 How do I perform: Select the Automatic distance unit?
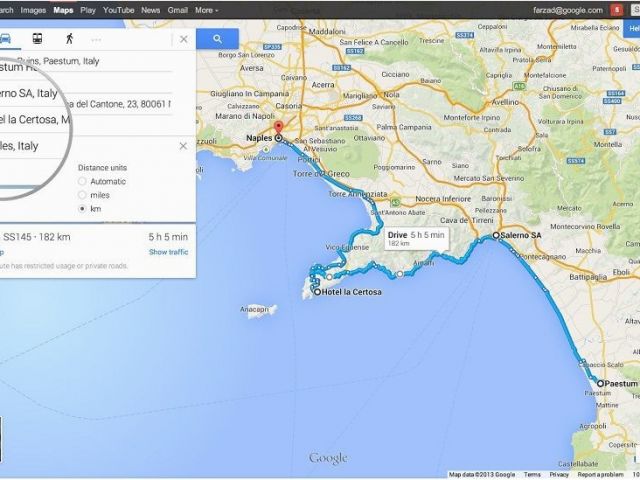coord(82,181)
